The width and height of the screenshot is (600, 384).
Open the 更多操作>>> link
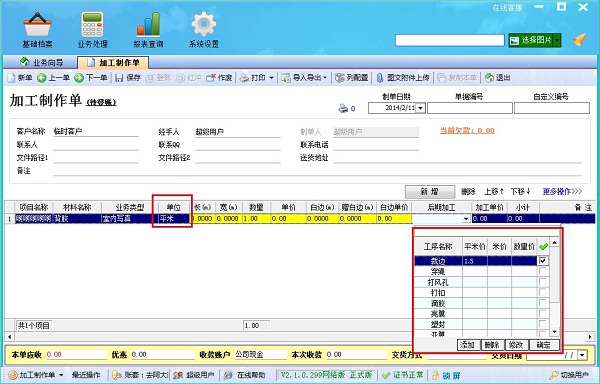[562, 192]
